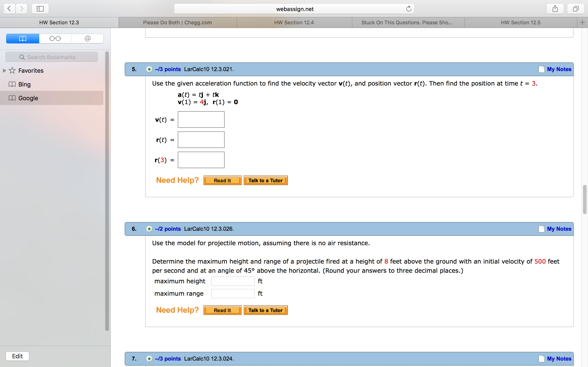The width and height of the screenshot is (588, 367).
Task: Show all tabs overview icon
Action: tap(576, 9)
